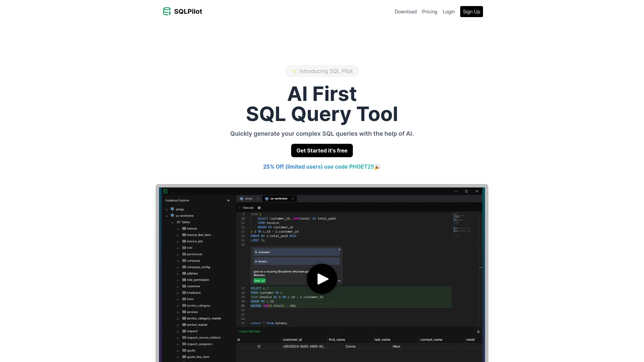Expand the invoice_line_item table node
The width and height of the screenshot is (644, 362).
[178, 235]
